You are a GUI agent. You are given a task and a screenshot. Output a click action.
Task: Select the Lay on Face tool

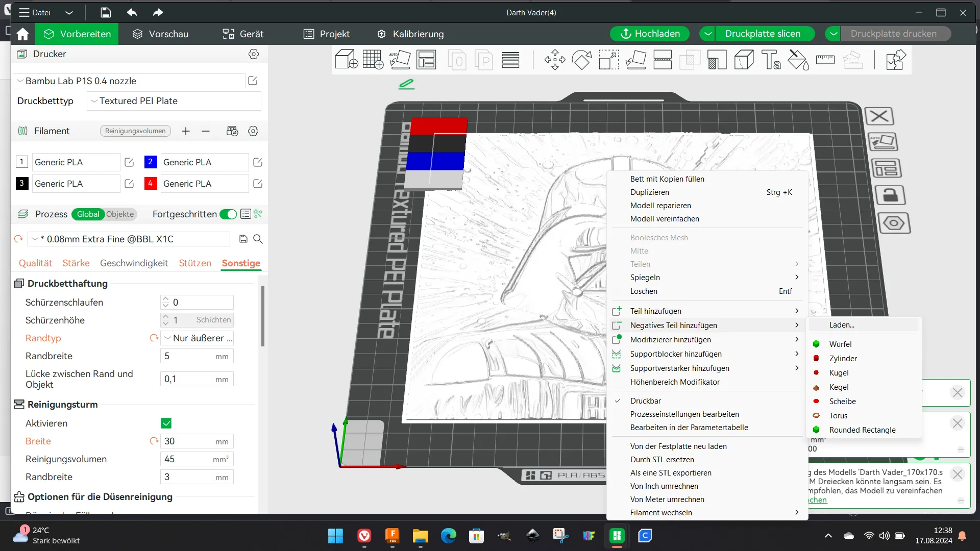tap(636, 60)
